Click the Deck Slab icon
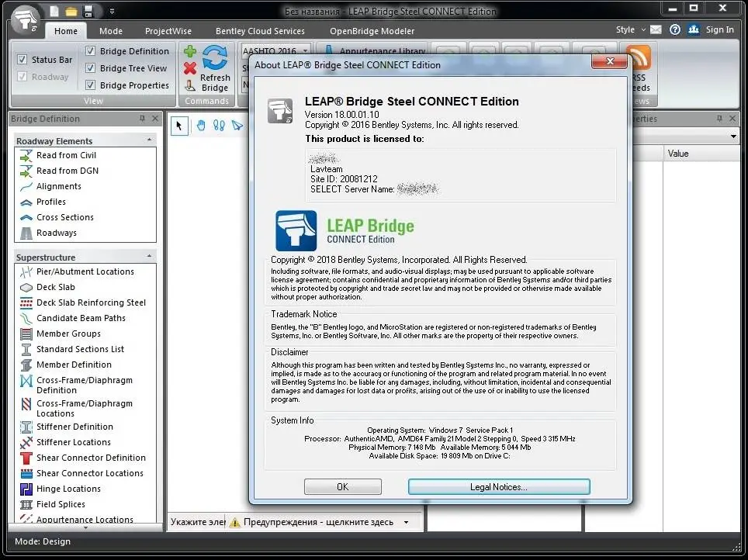Viewport: 748px width, 560px height. pos(26,287)
